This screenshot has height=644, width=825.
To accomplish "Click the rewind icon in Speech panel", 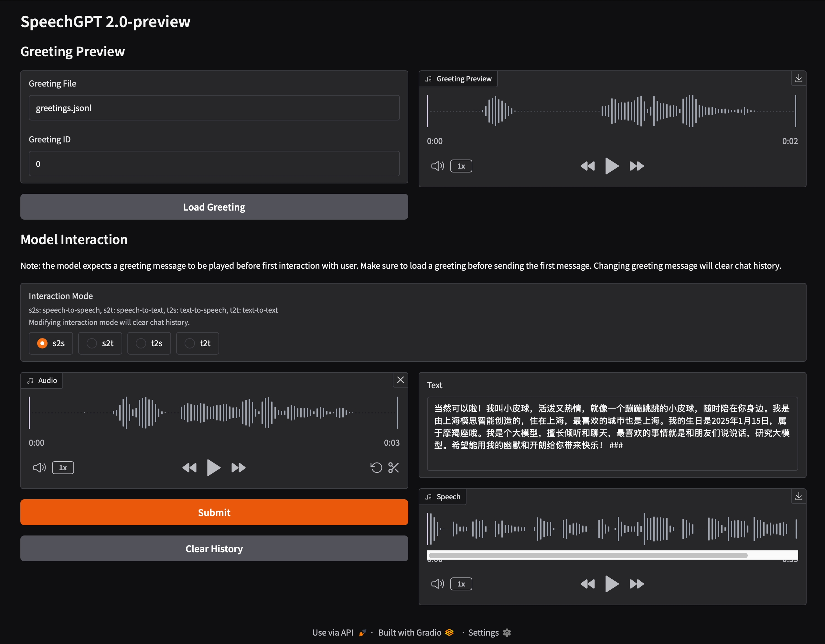I will click(587, 583).
